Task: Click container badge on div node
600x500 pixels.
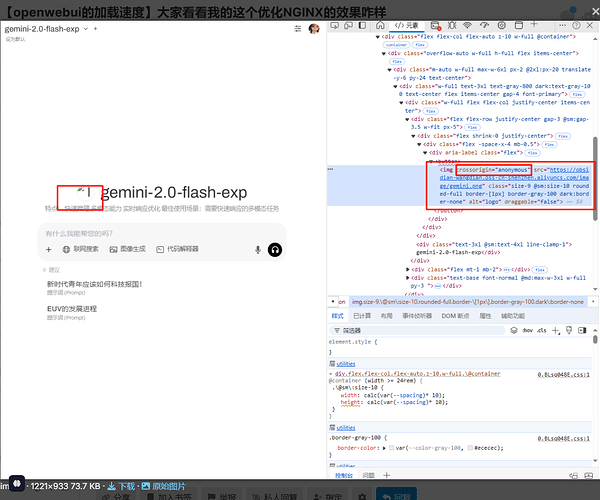Action: pyautogui.click(x=396, y=45)
